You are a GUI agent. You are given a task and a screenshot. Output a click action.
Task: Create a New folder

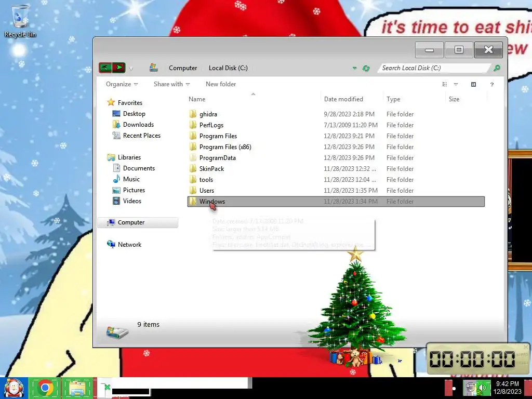tap(220, 84)
